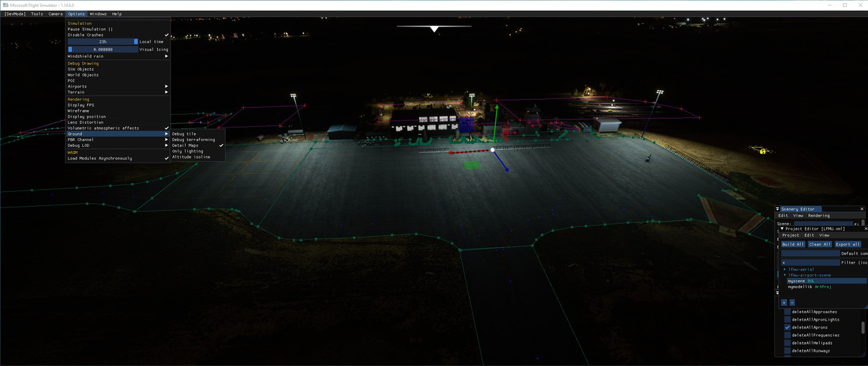Toggle Lens Distortion option
Screen dimensions: 868x366
pyautogui.click(x=118, y=122)
